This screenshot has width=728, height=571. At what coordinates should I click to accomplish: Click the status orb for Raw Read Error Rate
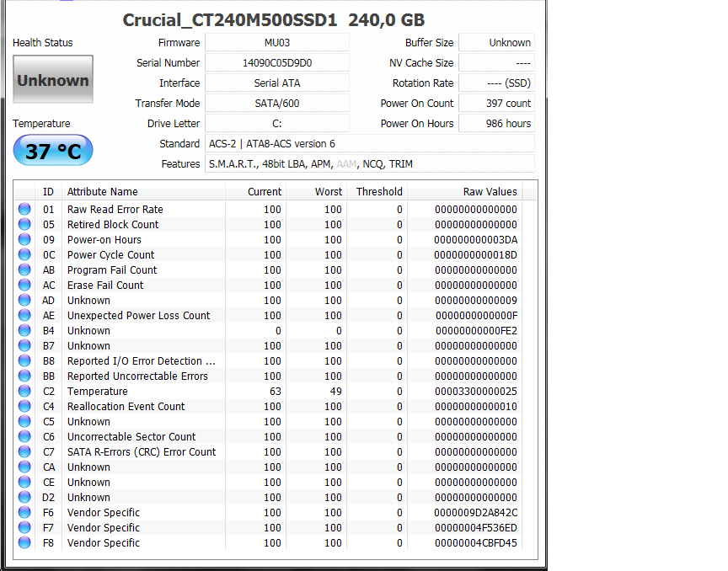point(24,210)
